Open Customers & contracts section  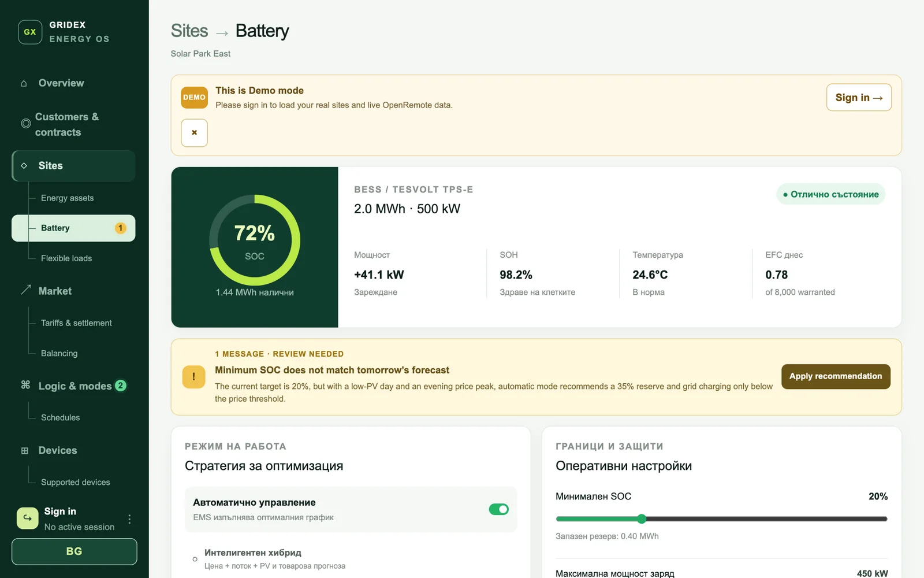click(73, 124)
